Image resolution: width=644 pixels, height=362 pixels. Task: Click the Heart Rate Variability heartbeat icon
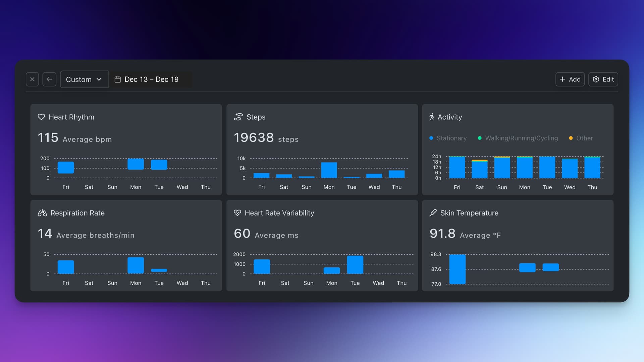click(x=237, y=213)
